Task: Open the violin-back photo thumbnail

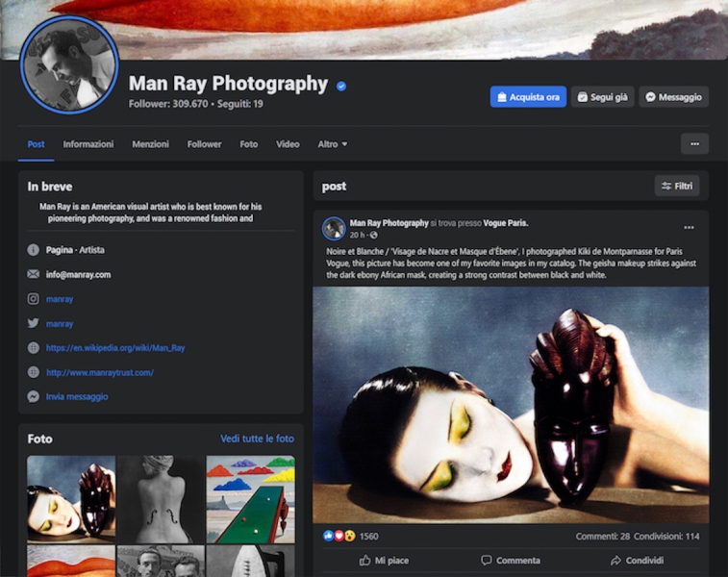Action: (x=161, y=498)
